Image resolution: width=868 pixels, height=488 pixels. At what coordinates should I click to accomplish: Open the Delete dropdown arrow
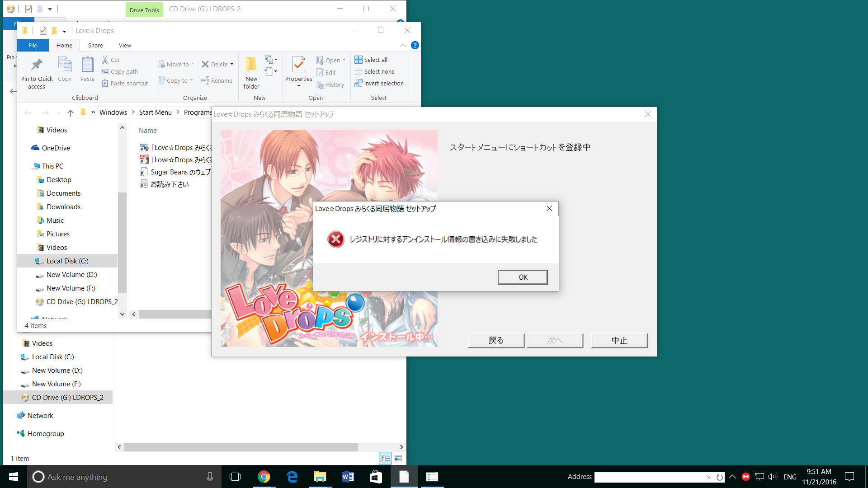click(x=232, y=64)
